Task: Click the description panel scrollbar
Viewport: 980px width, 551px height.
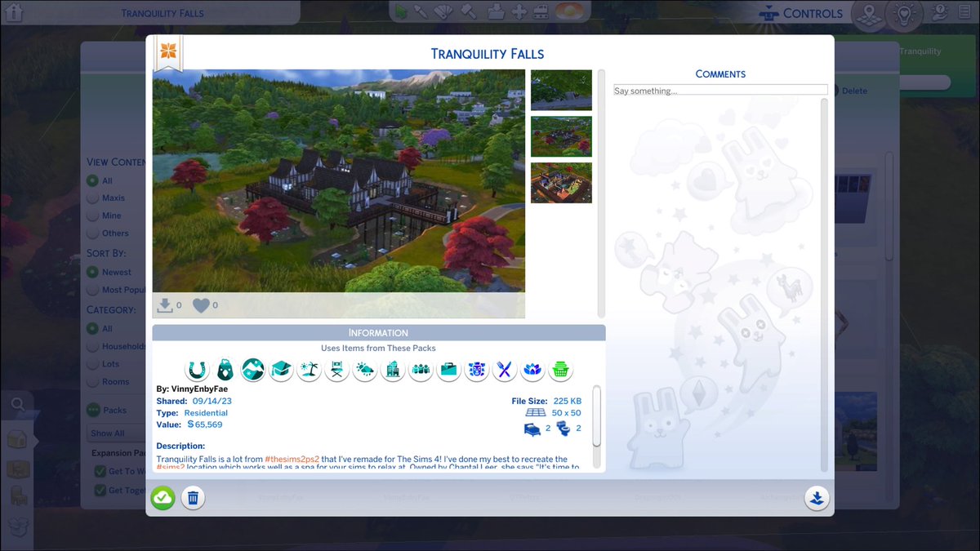Action: point(596,416)
